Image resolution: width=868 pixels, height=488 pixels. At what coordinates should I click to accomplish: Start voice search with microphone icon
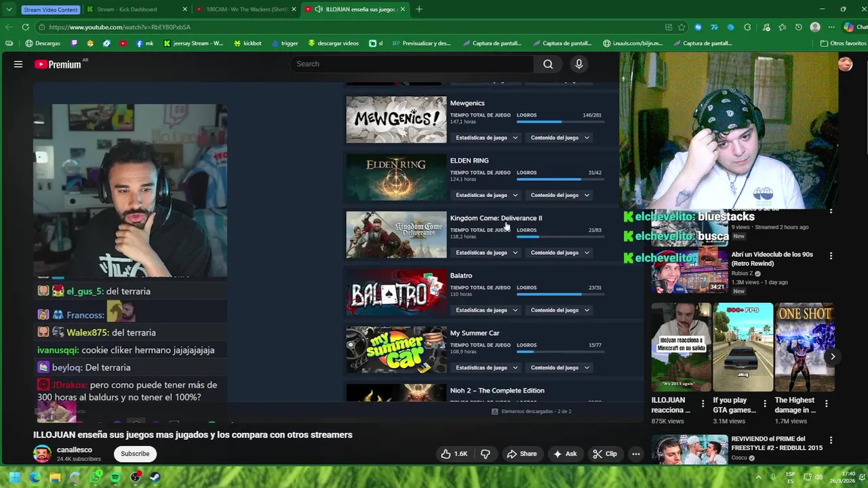[x=578, y=64]
